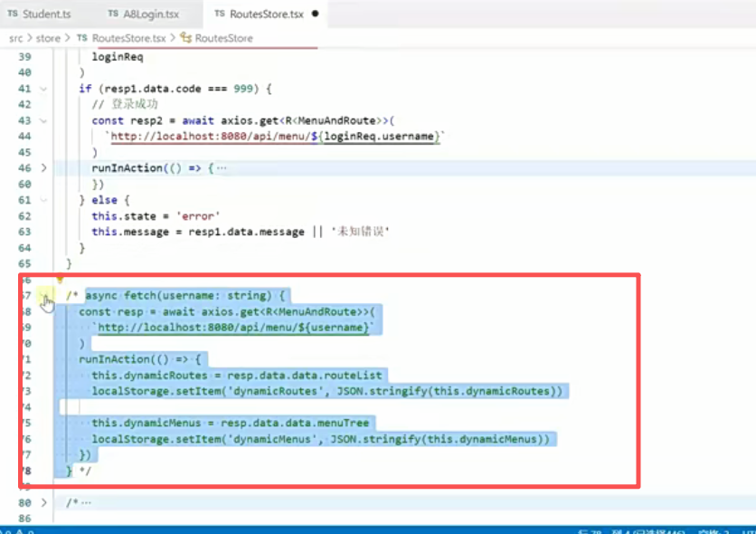Click the TS icon on Student.ts tab
Screen dimensions: 756x534
pos(13,14)
